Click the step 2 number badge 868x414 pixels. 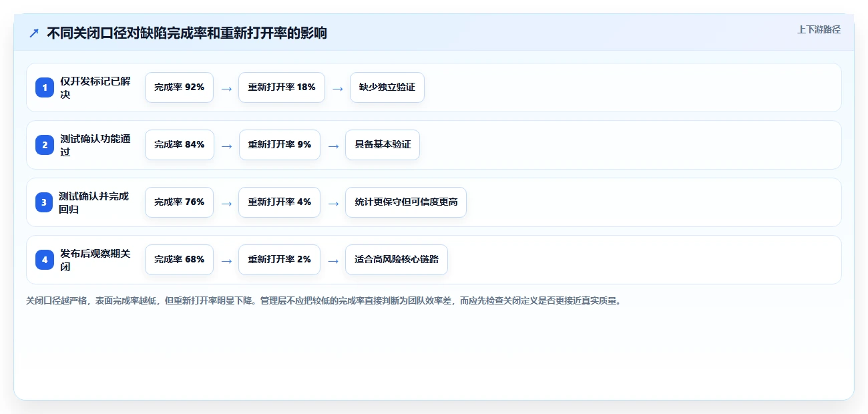click(45, 145)
